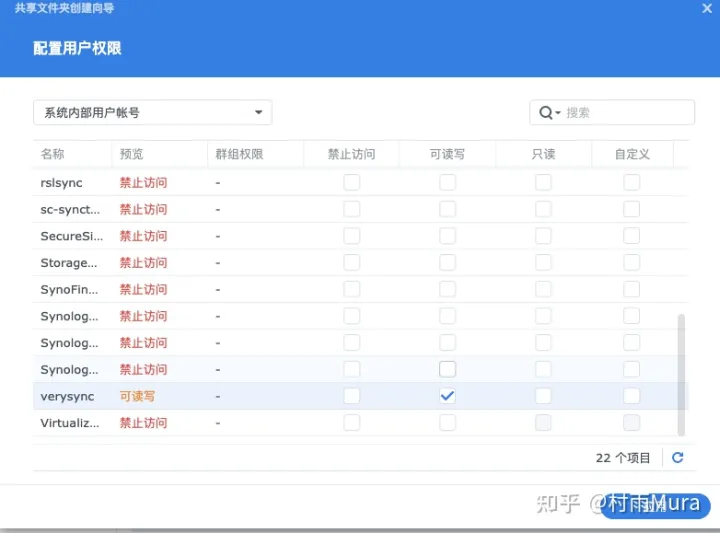The height and width of the screenshot is (533, 720).
Task: Click the 配置用户权限 heading
Action: 77,48
